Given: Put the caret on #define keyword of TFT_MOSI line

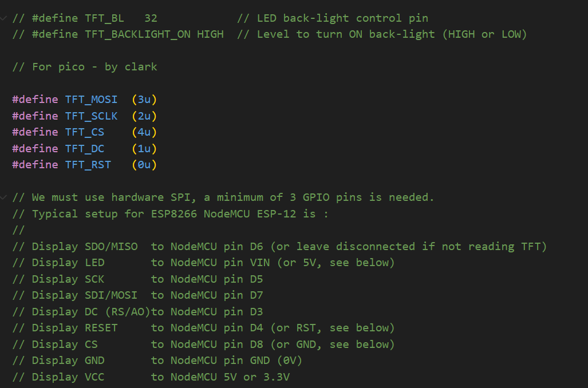Looking at the screenshot, I should 35,100.
